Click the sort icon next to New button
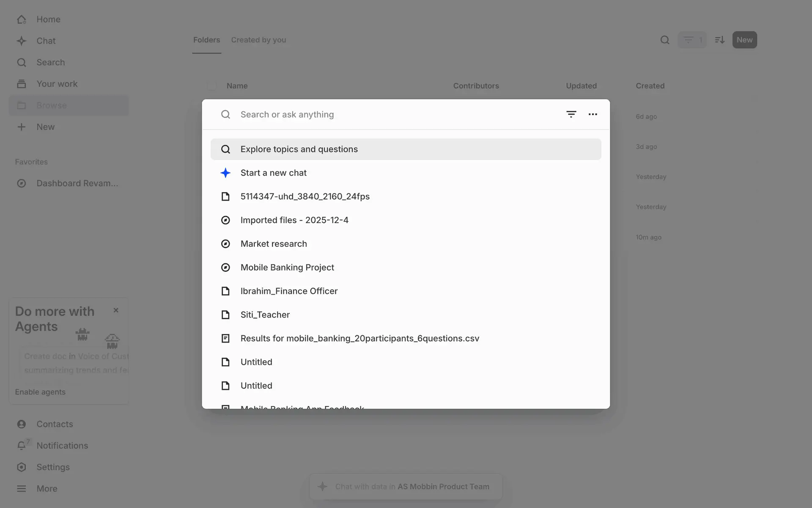This screenshot has width=812, height=508. pyautogui.click(x=719, y=40)
